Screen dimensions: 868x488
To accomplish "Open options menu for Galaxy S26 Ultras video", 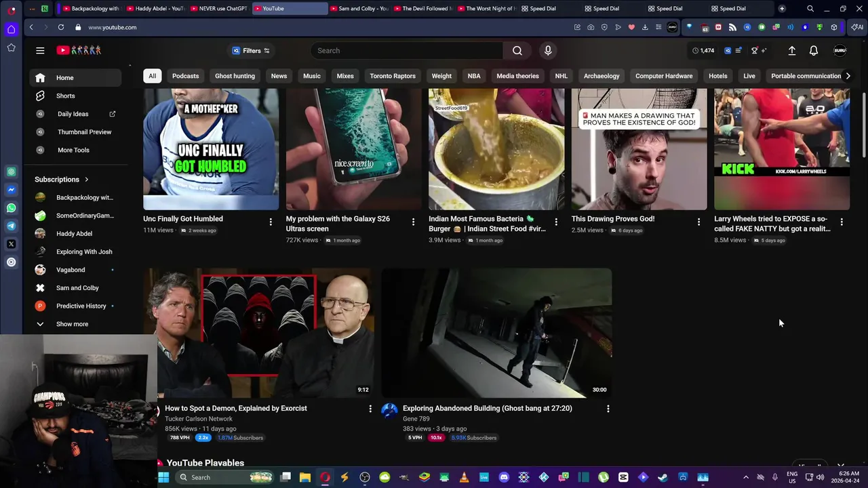I will pos(413,222).
